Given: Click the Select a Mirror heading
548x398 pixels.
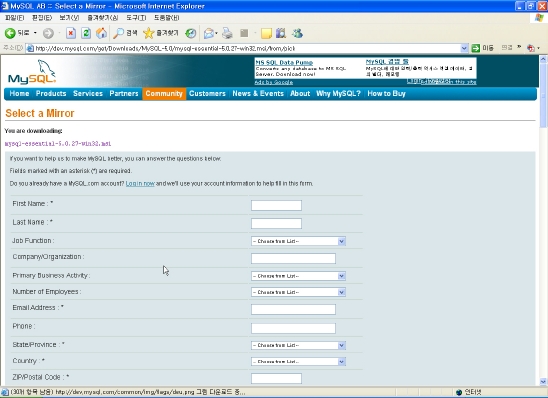Looking at the screenshot, I should (40, 113).
